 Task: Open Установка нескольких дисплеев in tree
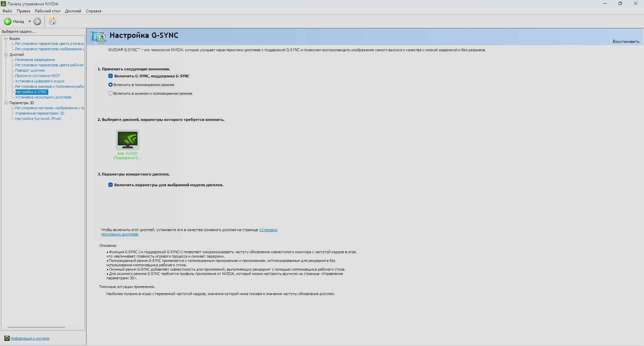tap(43, 97)
